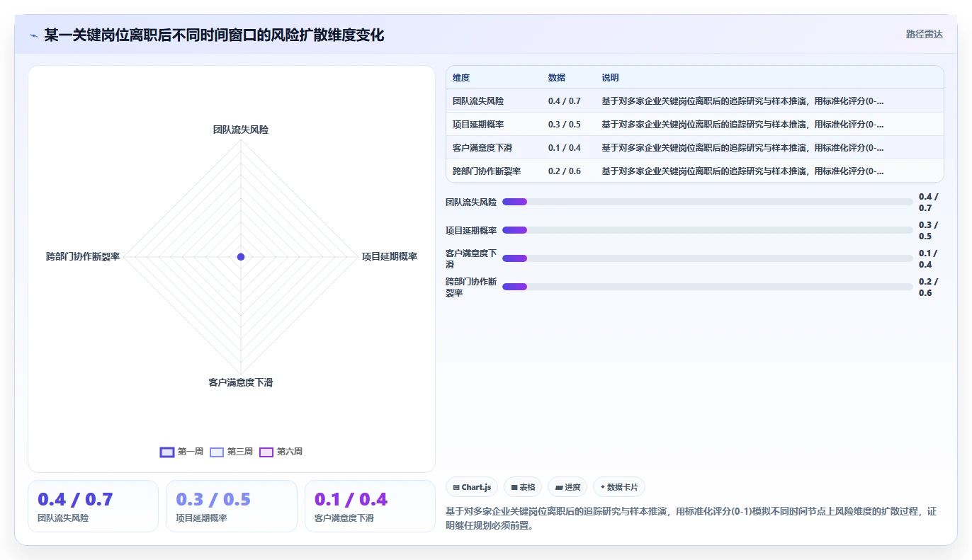Click the 项目延期概率 progress bar
This screenshot has height=560, width=972.
click(708, 230)
